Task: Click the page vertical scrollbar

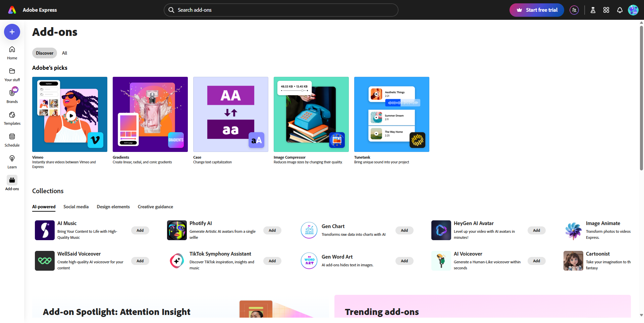Action: pos(641,101)
